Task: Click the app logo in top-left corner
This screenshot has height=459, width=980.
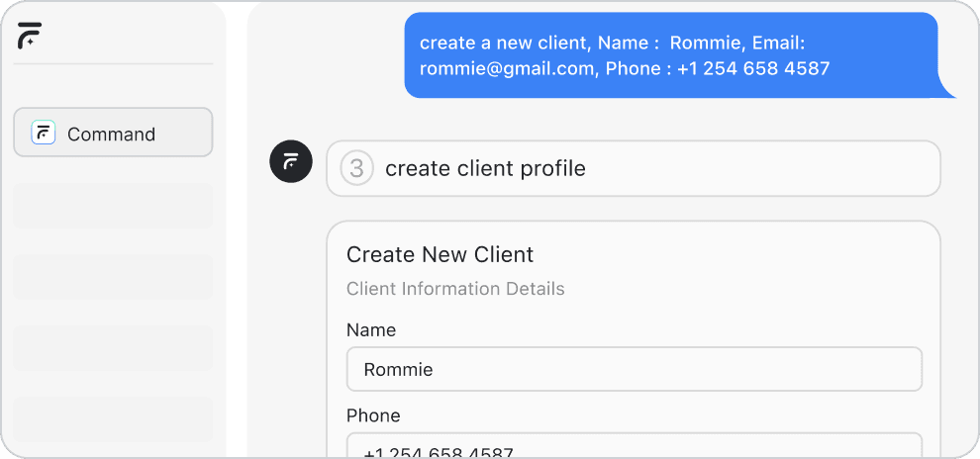Action: tap(30, 36)
